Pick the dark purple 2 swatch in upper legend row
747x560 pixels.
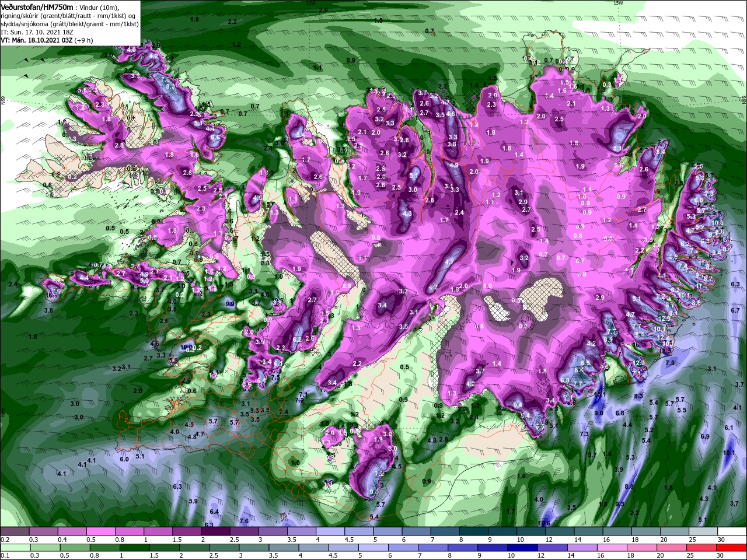(215, 531)
